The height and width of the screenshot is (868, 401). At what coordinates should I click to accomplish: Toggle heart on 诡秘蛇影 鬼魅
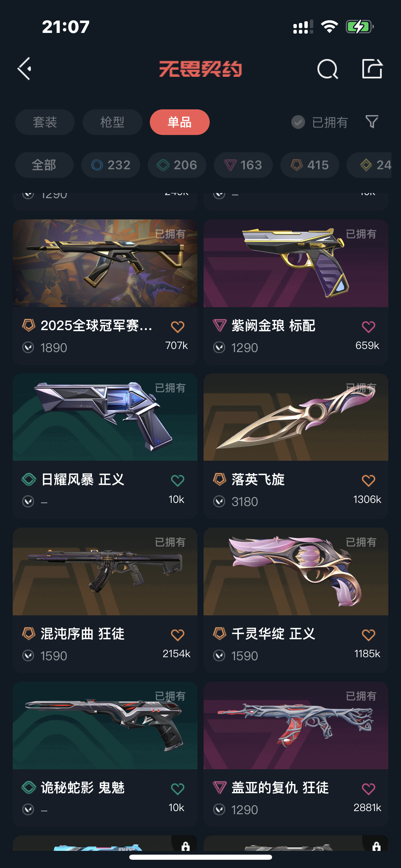[x=178, y=789]
